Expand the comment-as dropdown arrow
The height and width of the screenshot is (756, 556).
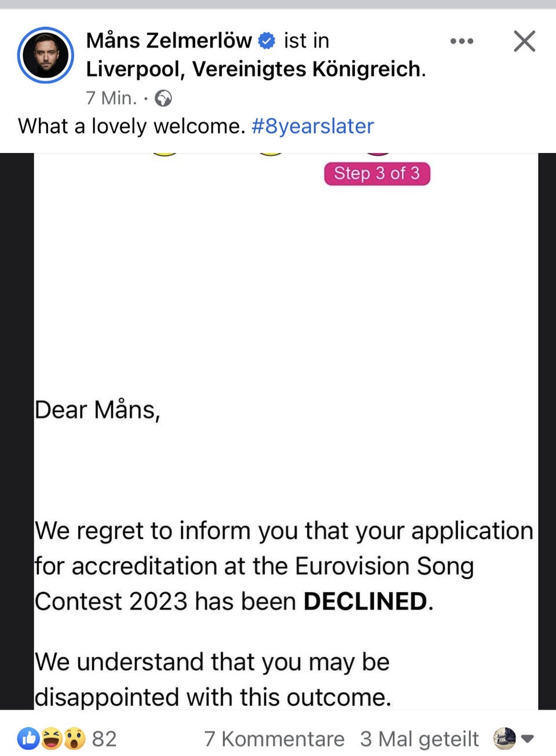pyautogui.click(x=527, y=739)
